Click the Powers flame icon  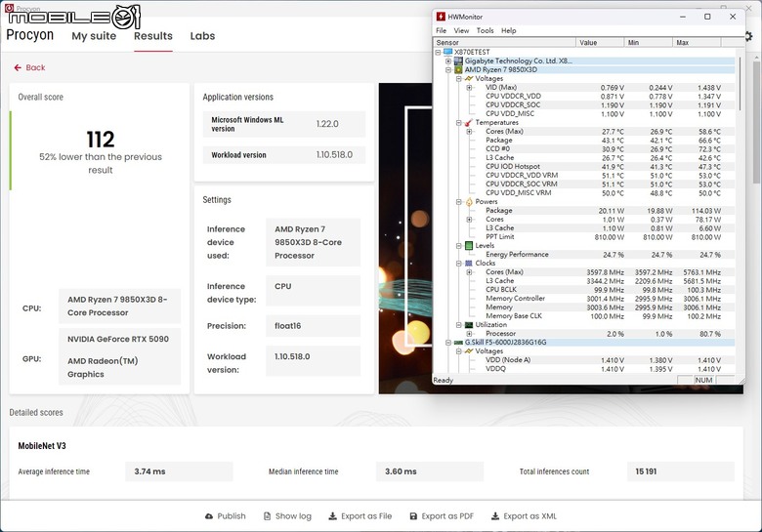pyautogui.click(x=469, y=202)
